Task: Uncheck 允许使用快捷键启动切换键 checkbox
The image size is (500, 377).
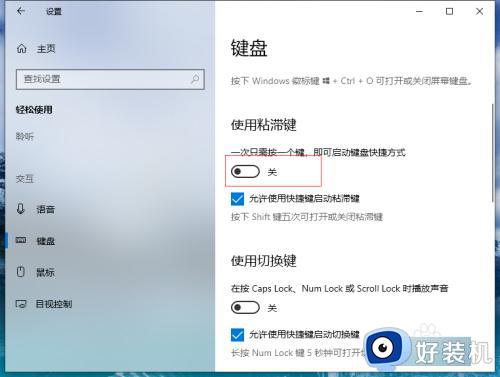Action: [x=237, y=335]
